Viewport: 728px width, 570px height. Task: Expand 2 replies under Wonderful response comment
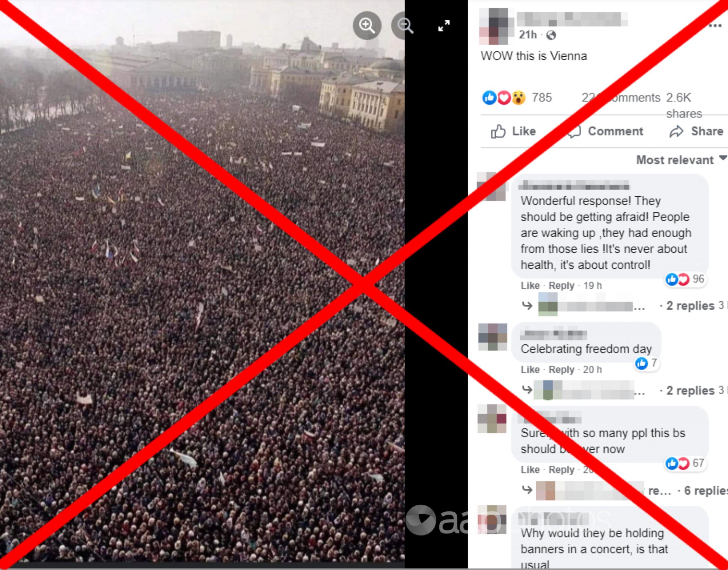click(x=690, y=306)
